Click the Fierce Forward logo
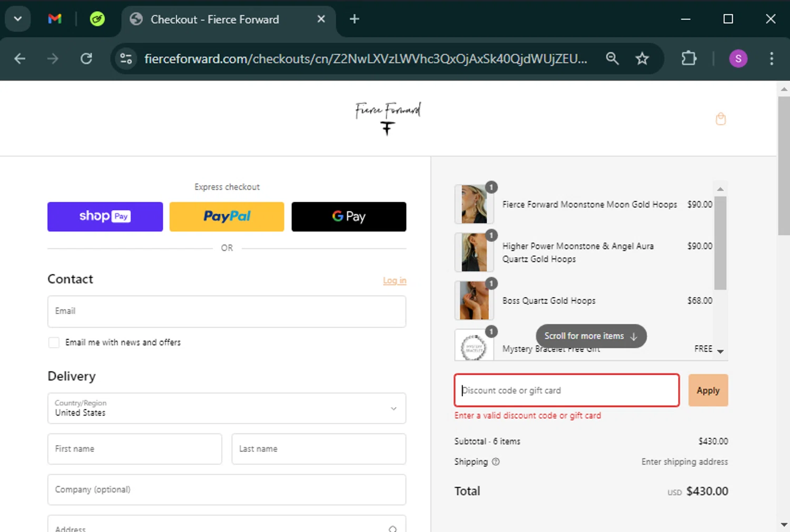 tap(388, 118)
